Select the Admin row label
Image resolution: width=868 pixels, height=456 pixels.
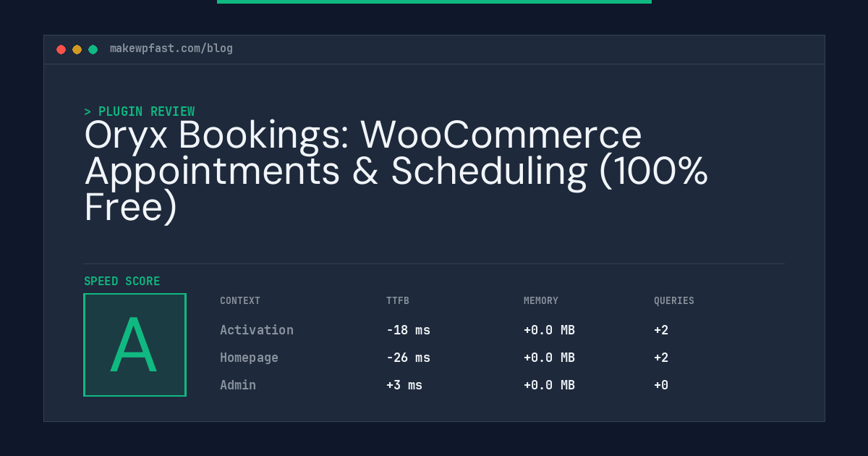pos(238,385)
